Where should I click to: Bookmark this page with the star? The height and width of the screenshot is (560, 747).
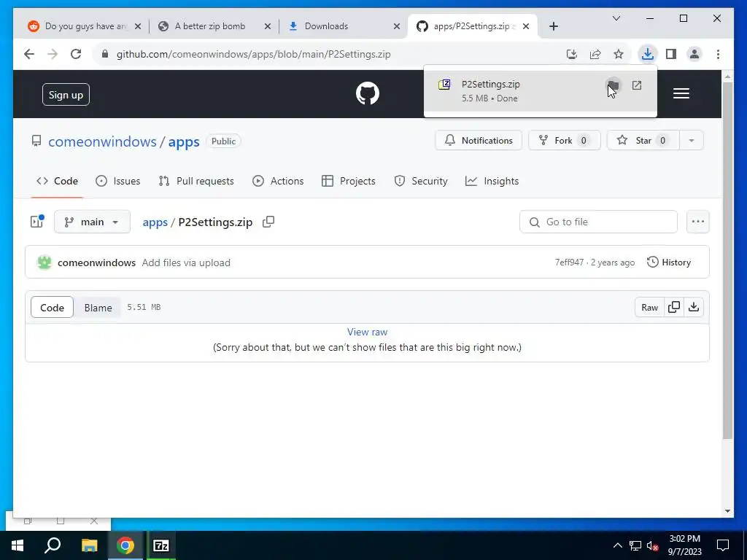point(619,54)
